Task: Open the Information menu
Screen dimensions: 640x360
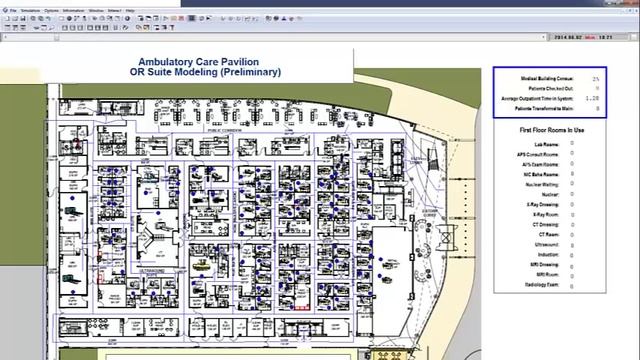Action: (x=73, y=11)
